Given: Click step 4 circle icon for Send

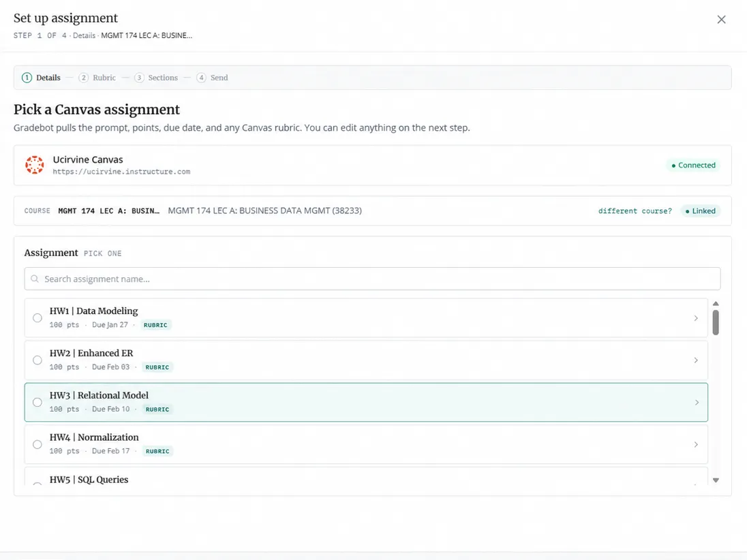Looking at the screenshot, I should pos(201,78).
